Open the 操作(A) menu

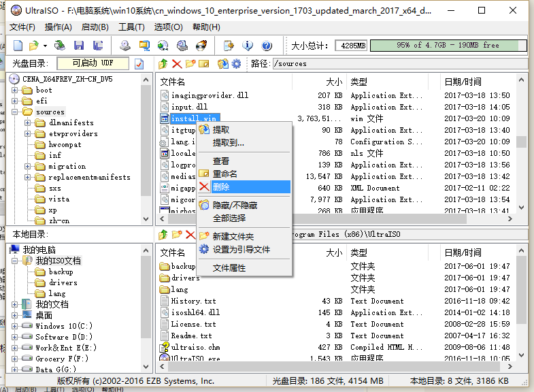tap(59, 27)
